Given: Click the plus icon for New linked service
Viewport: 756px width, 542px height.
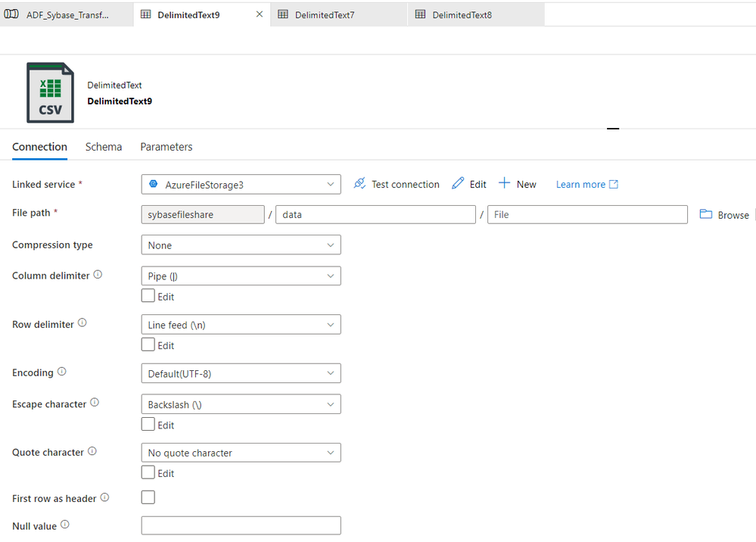Looking at the screenshot, I should tap(504, 184).
